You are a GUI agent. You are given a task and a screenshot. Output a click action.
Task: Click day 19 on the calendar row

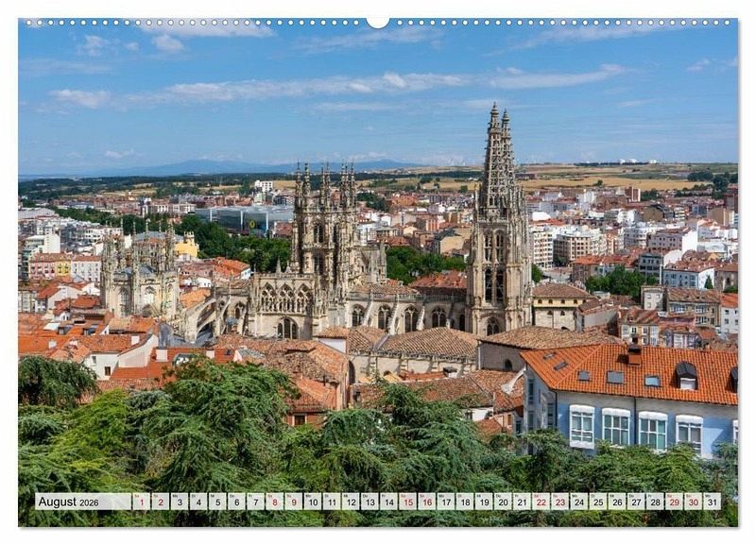click(x=484, y=502)
